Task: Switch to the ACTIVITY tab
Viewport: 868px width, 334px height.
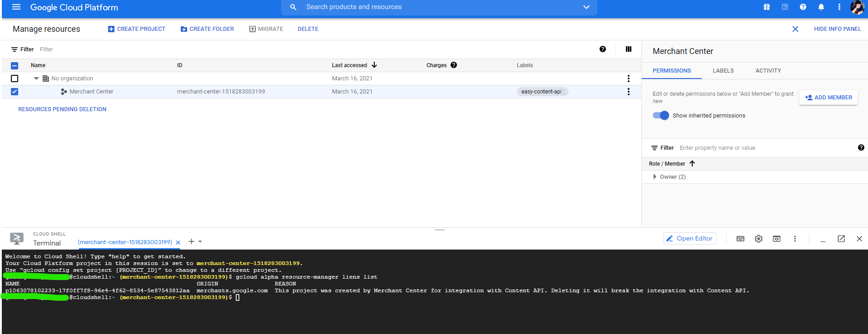Action: pyautogui.click(x=768, y=71)
